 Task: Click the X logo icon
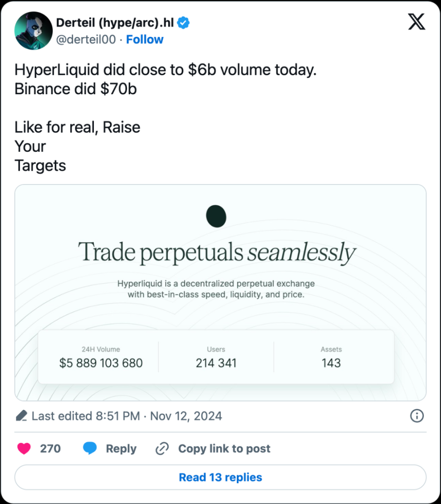click(x=416, y=22)
